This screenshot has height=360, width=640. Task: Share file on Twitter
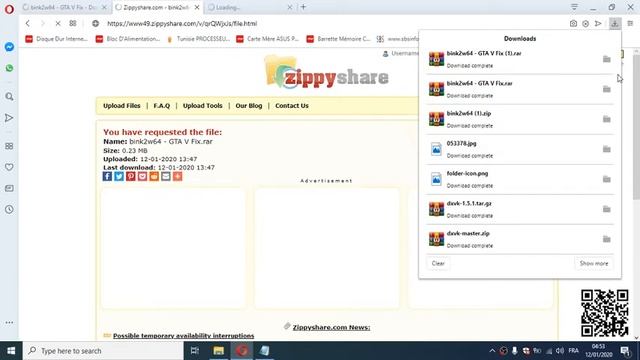click(x=119, y=176)
